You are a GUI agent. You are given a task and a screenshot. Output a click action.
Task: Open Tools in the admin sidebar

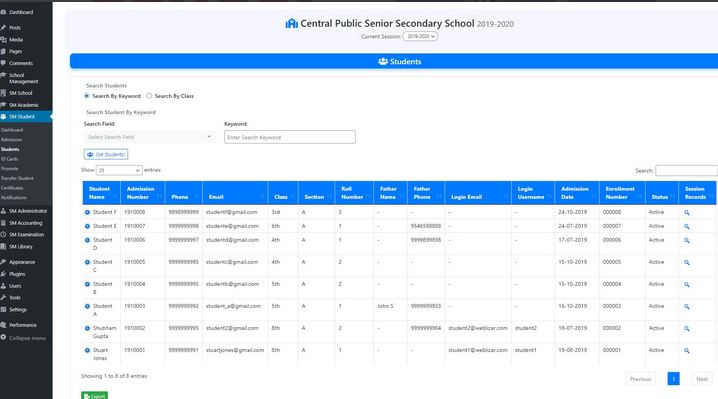15,298
